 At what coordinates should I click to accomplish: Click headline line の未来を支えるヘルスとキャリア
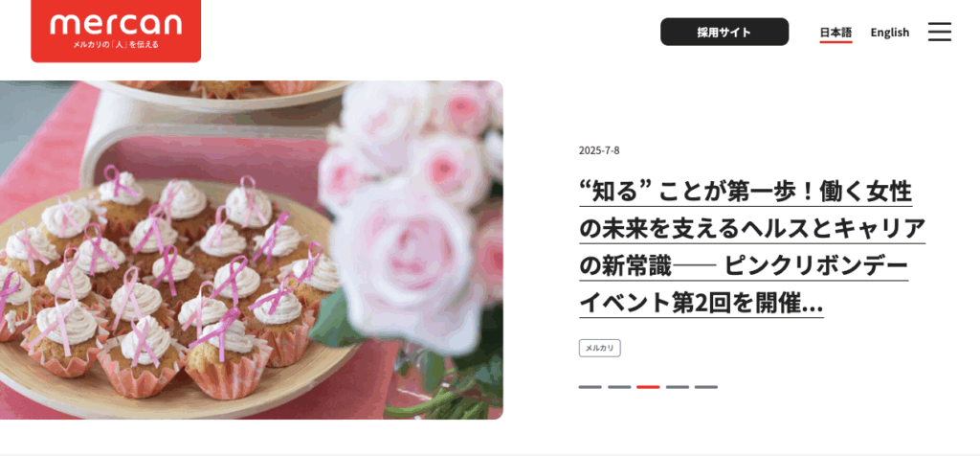pyautogui.click(x=752, y=229)
